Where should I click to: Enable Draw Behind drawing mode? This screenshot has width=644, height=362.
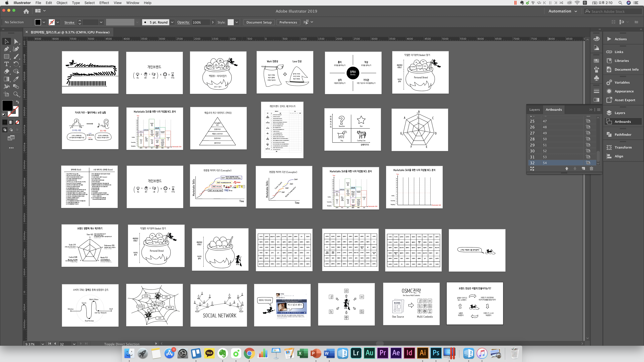(x=11, y=130)
